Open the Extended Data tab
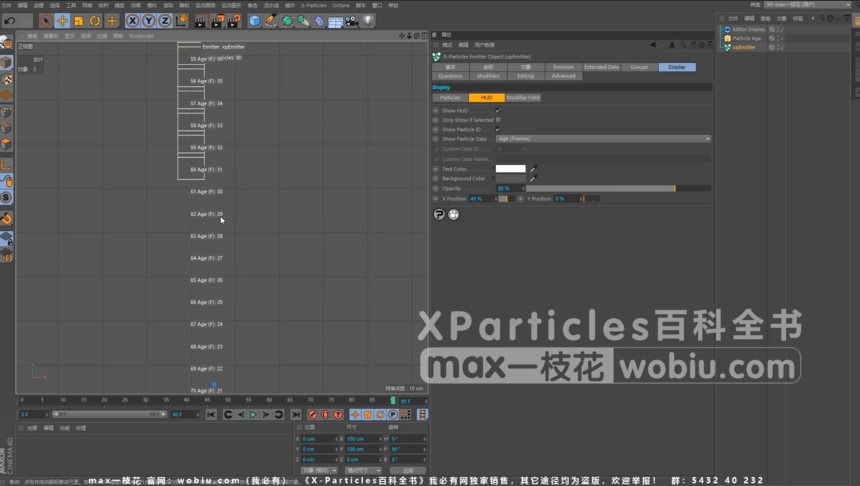 point(601,67)
